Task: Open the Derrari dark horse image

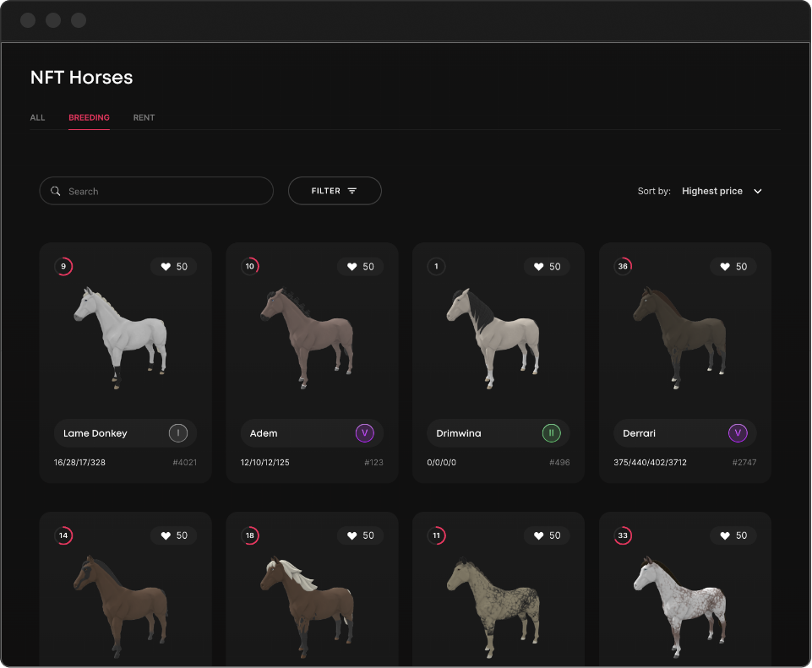Action: [x=680, y=338]
